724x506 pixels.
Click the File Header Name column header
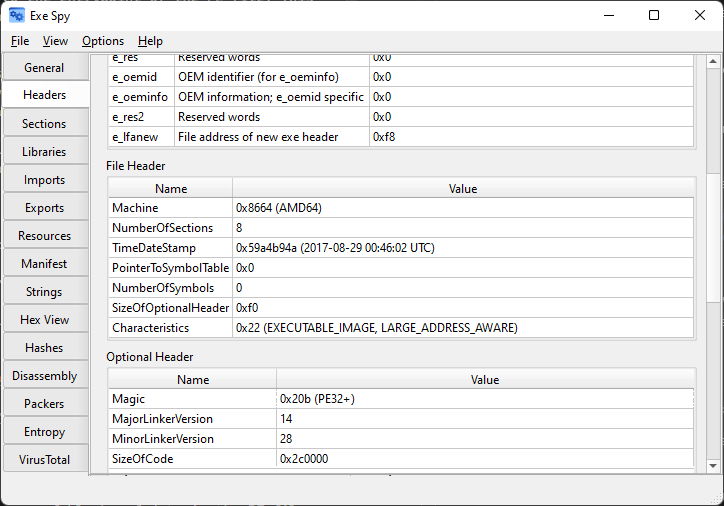[x=171, y=188]
